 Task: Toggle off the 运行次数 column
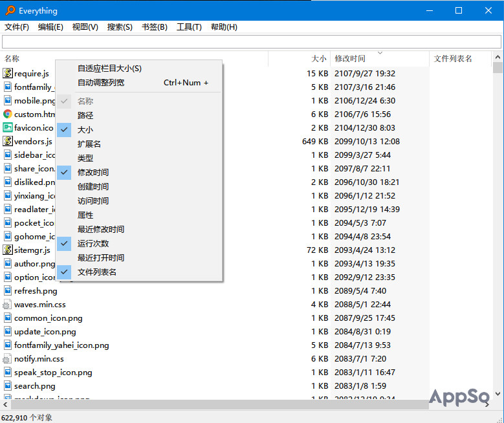pyautogui.click(x=93, y=244)
